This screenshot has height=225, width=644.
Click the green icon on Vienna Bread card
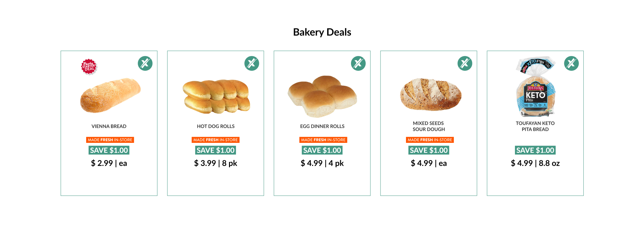[145, 63]
